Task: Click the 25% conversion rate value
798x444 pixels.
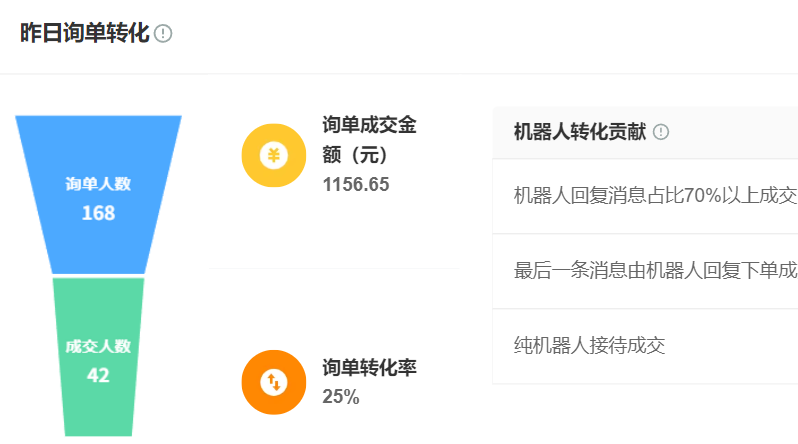Action: pyautogui.click(x=340, y=397)
